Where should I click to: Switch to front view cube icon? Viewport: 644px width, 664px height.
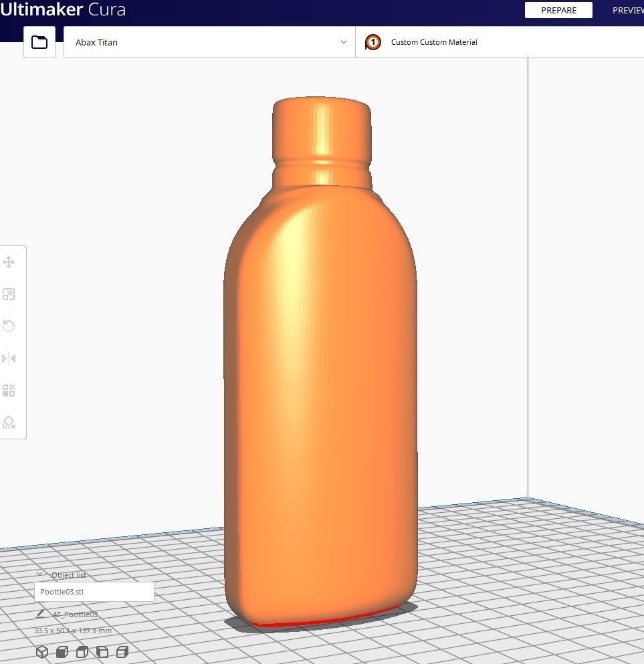(x=62, y=652)
